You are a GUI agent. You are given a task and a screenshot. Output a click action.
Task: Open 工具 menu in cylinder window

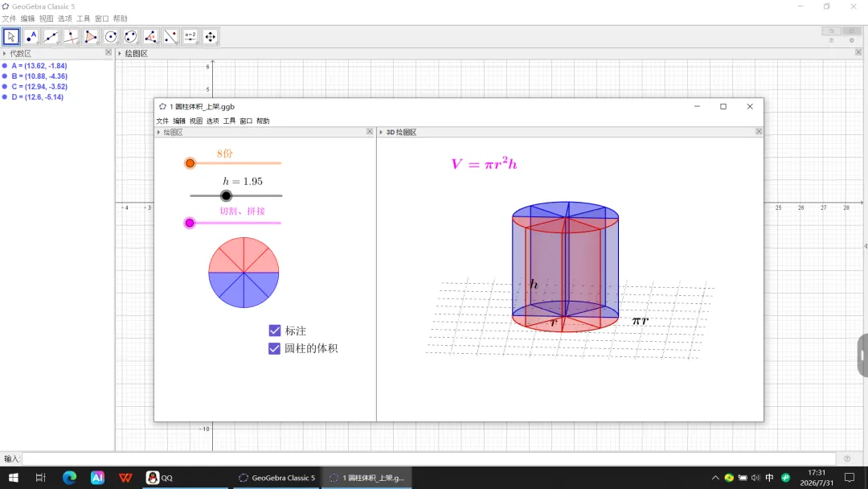(x=229, y=121)
